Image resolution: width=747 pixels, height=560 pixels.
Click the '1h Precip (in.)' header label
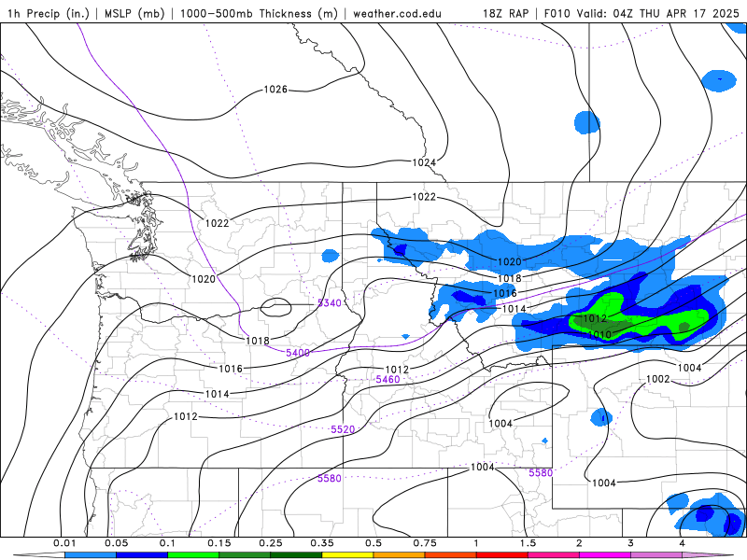click(49, 13)
